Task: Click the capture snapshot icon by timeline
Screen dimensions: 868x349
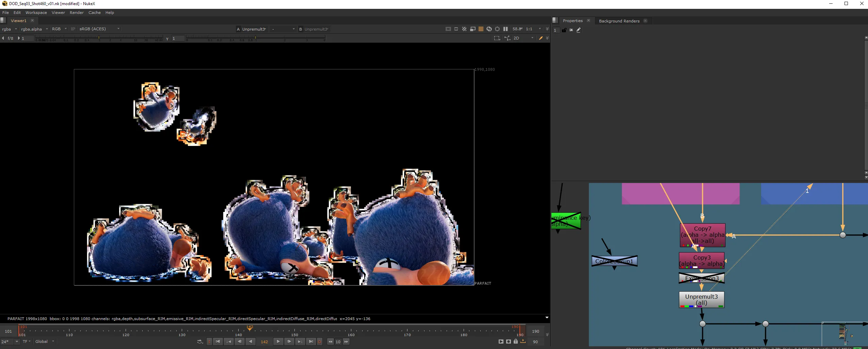Action: (x=508, y=342)
